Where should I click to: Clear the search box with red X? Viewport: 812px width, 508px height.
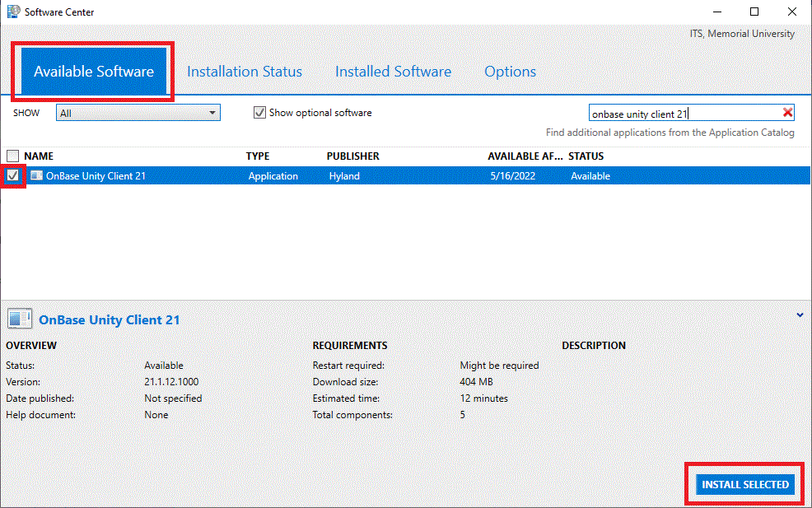[787, 112]
